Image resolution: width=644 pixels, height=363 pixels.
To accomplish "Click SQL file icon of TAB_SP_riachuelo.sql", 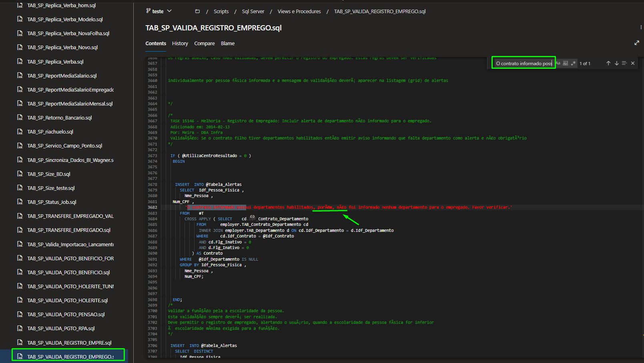I will pyautogui.click(x=20, y=132).
